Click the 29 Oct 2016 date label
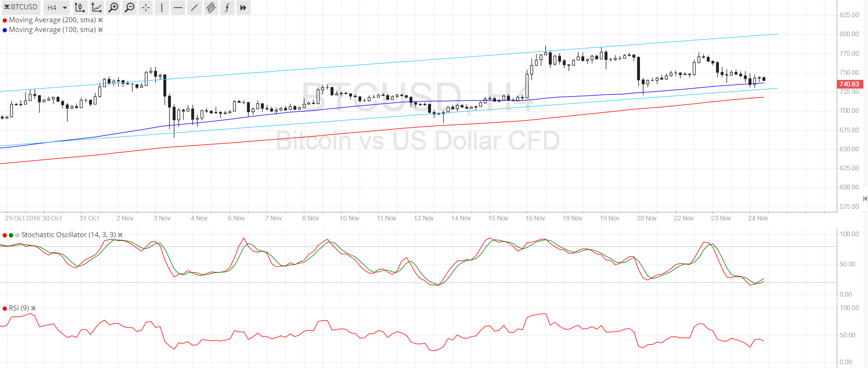Screen dimensions: 868x368 click(x=23, y=218)
